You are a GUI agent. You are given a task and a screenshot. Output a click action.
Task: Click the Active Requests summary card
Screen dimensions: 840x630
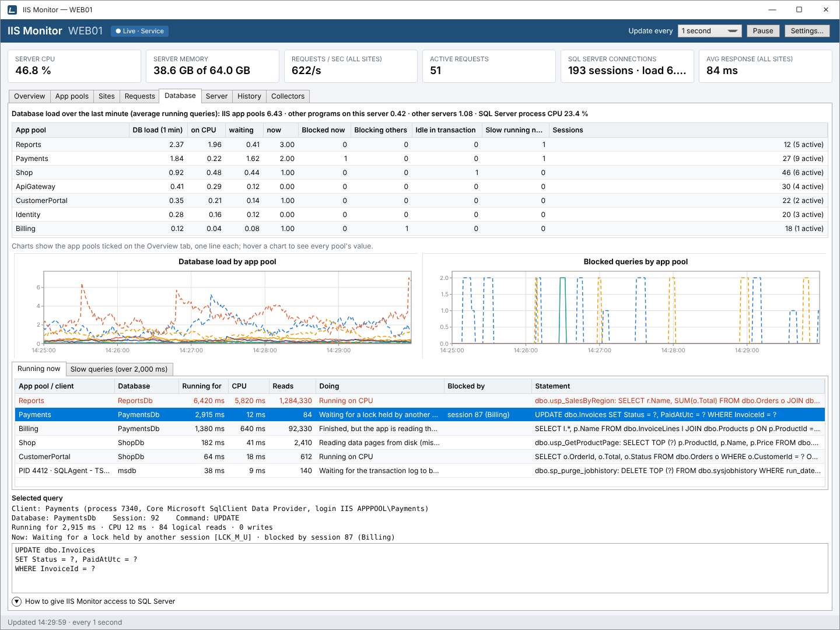pos(489,66)
